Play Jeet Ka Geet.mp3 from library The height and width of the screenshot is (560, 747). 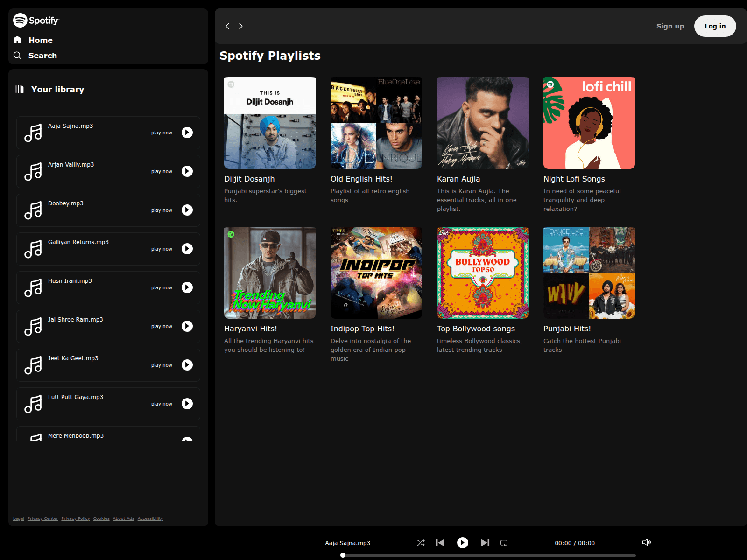coord(187,365)
